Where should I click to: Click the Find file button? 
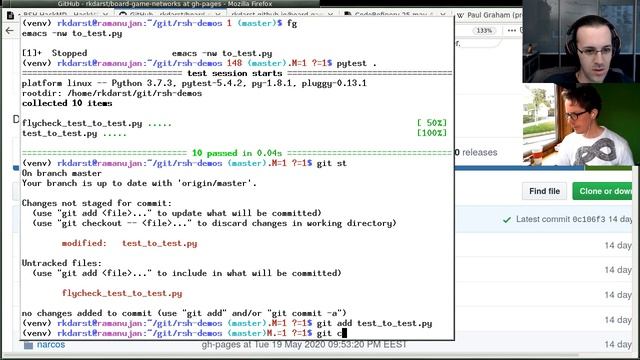[x=544, y=191]
